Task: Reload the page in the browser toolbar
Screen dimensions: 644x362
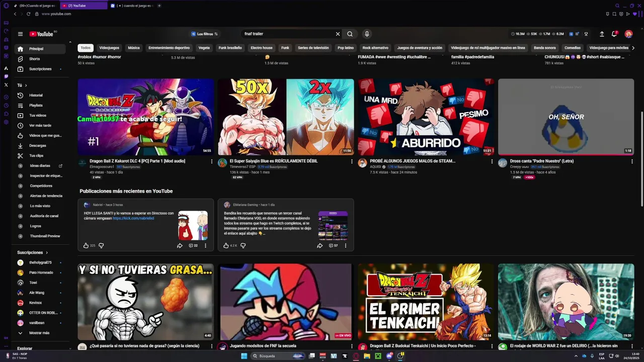Action: 29,14
